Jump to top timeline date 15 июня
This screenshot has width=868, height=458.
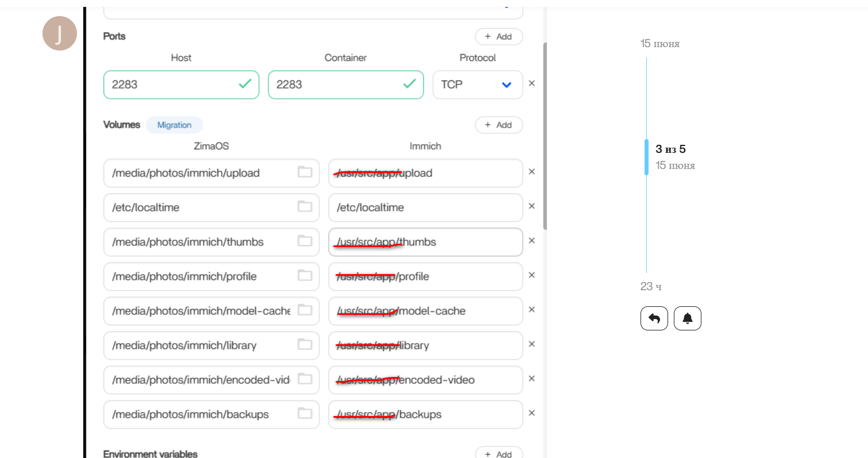click(660, 44)
